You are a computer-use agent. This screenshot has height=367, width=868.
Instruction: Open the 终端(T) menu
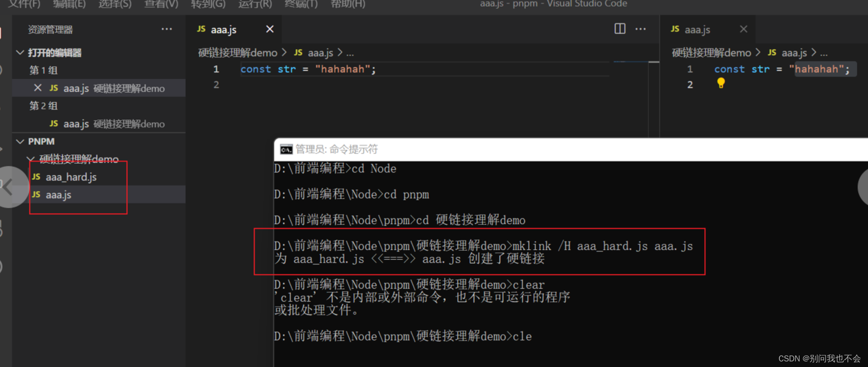tap(301, 4)
